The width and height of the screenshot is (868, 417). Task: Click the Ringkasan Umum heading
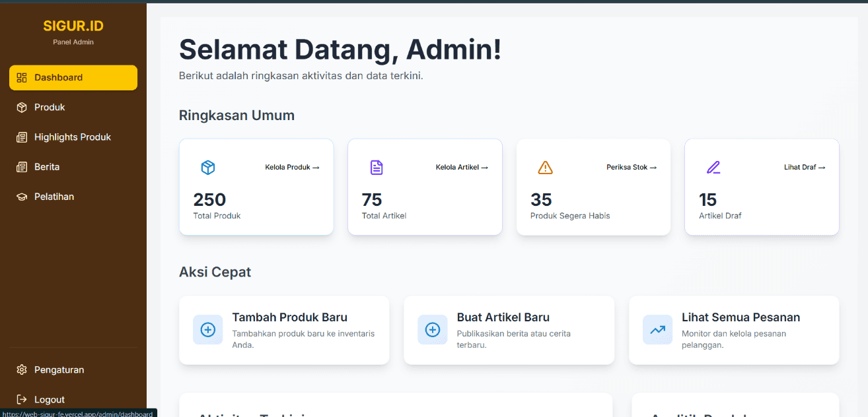coord(236,115)
